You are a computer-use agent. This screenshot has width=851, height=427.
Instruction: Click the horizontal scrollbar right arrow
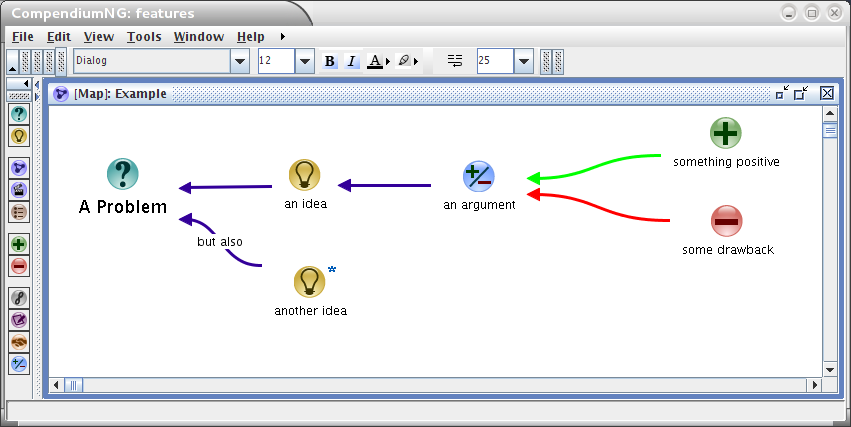coord(814,385)
